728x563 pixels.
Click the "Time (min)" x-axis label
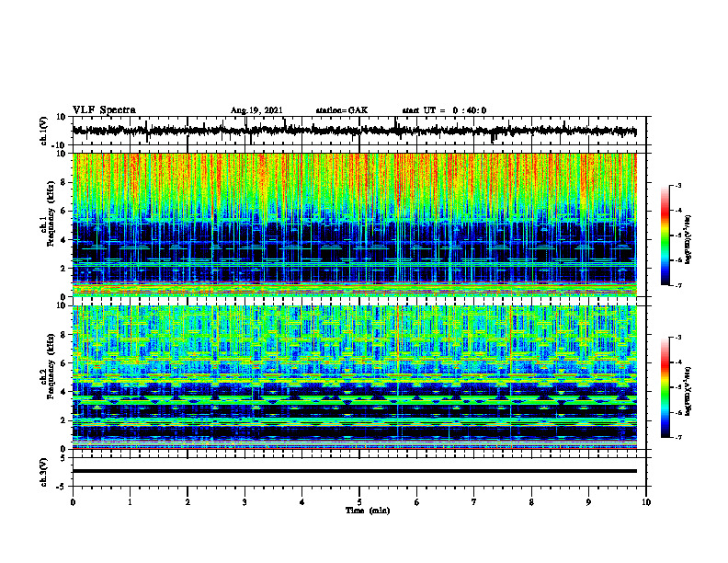click(368, 511)
